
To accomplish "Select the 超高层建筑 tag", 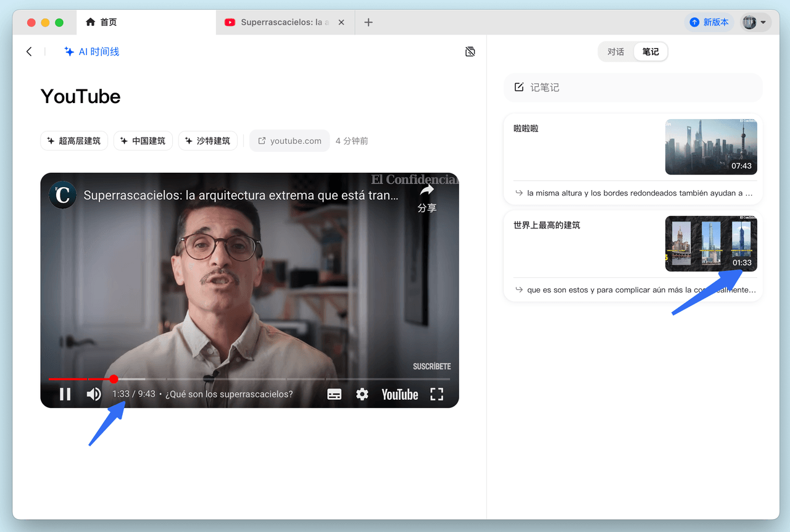I will click(x=74, y=141).
